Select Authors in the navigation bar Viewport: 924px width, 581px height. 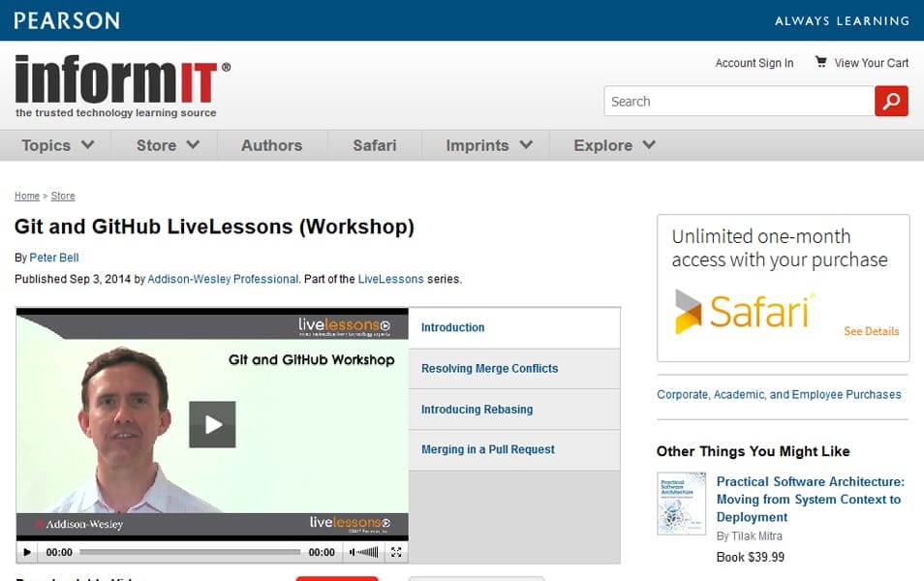click(271, 144)
